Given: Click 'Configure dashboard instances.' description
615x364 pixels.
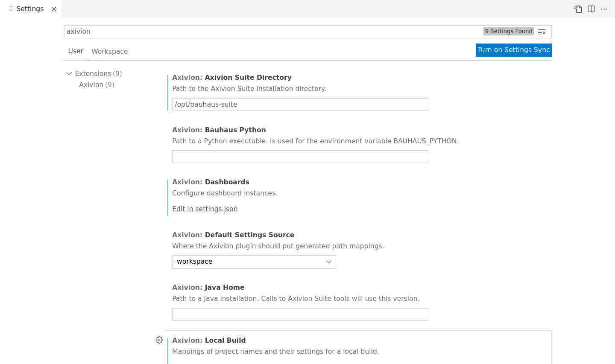Looking at the screenshot, I should click(225, 193).
